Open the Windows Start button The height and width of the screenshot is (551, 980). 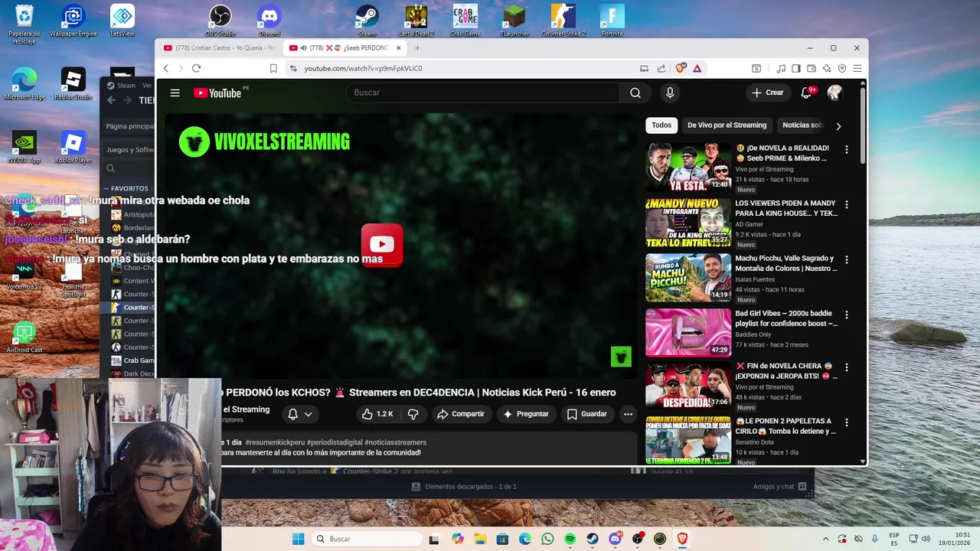point(298,539)
